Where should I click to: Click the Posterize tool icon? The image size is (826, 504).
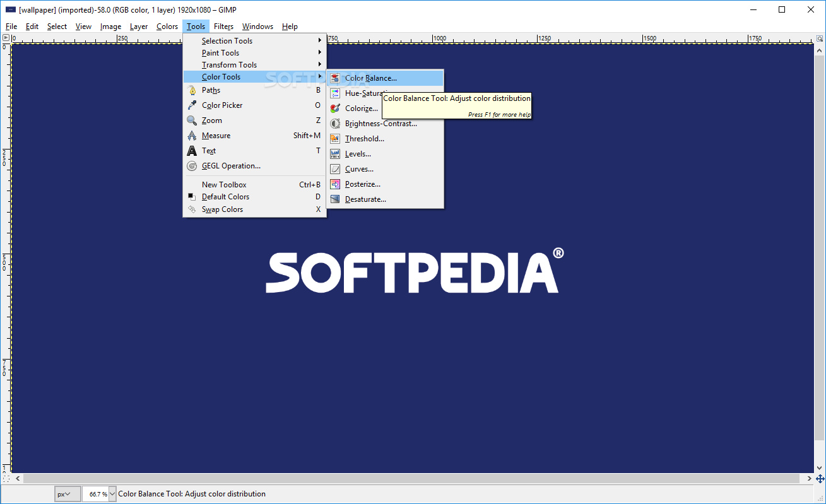click(334, 184)
